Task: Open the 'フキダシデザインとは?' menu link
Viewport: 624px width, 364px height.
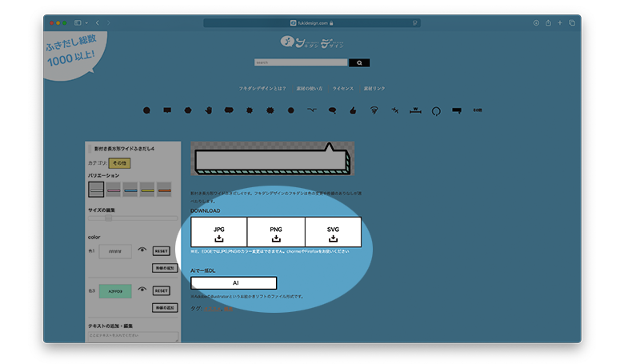Action: tap(262, 88)
